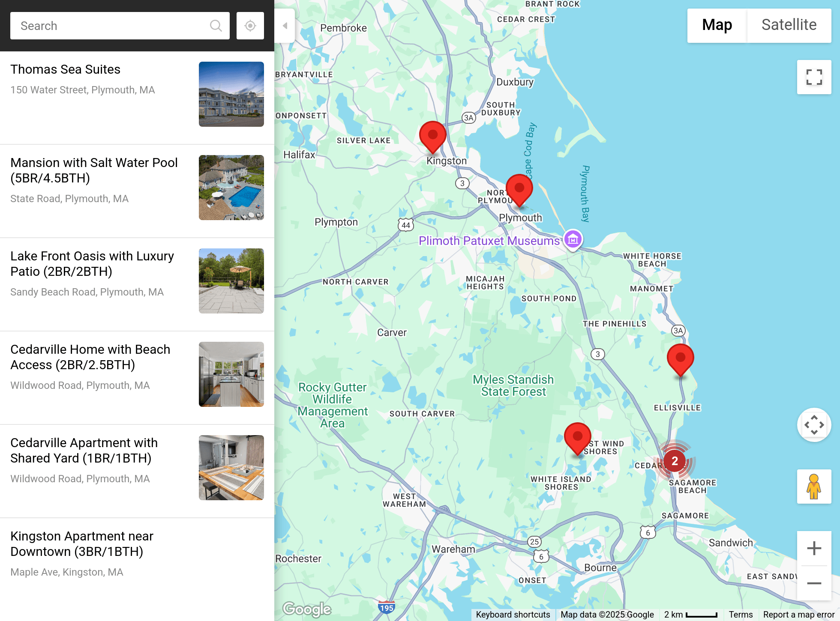Switch to the Satellite view tab
The image size is (840, 621).
[789, 25]
